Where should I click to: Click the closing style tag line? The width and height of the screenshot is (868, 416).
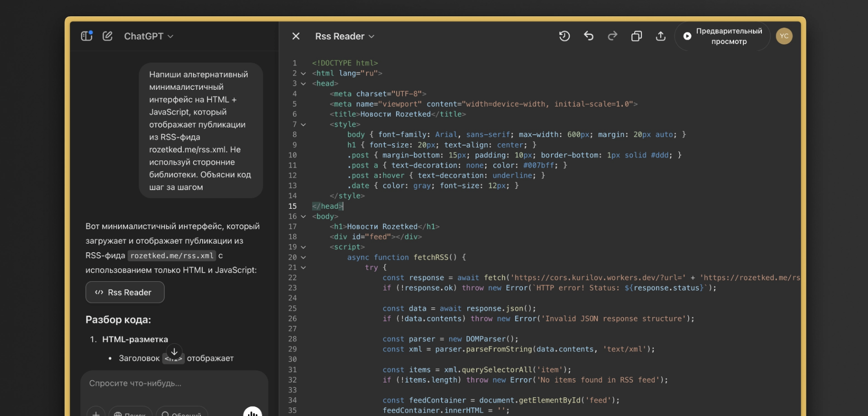(x=347, y=196)
